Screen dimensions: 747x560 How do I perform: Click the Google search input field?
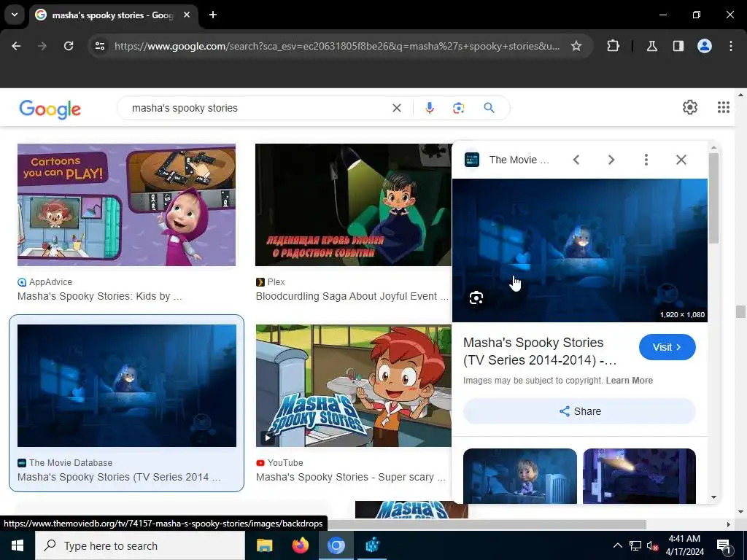tap(258, 108)
